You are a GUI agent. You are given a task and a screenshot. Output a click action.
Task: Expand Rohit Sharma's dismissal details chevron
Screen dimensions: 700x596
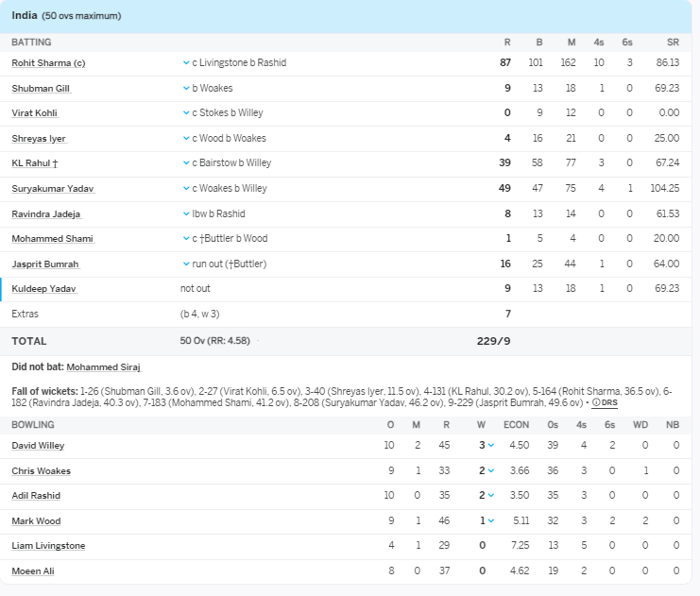[186, 63]
